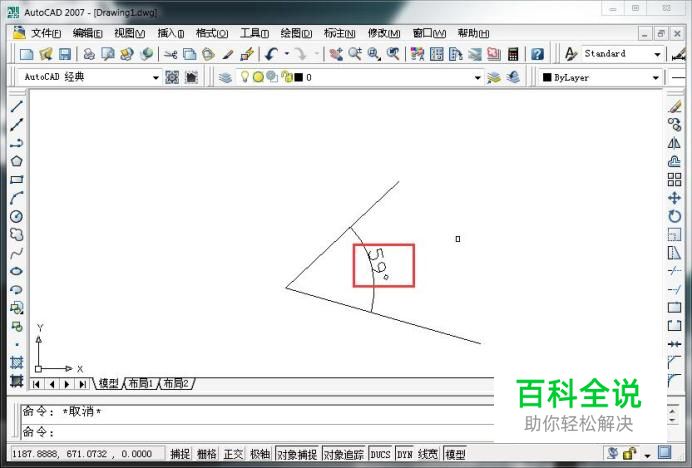Open the 编辑(E) menu
Screen dimensions: 692x468
pos(87,33)
